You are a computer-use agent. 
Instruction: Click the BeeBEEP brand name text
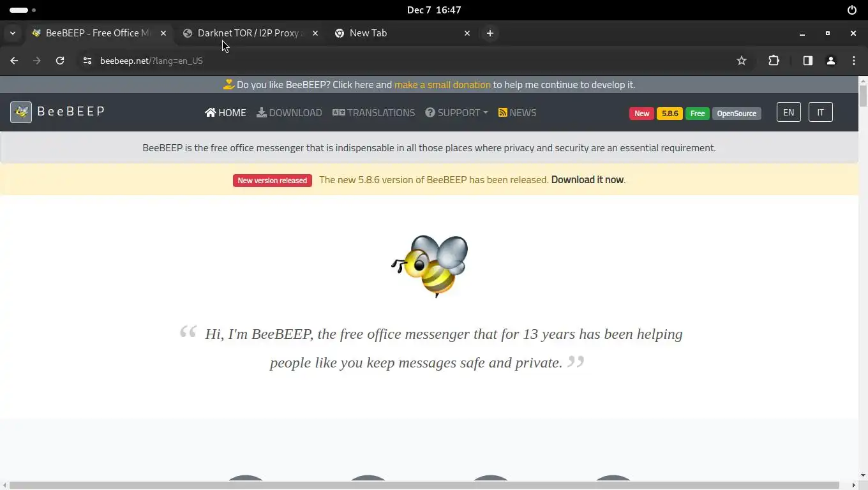click(71, 111)
